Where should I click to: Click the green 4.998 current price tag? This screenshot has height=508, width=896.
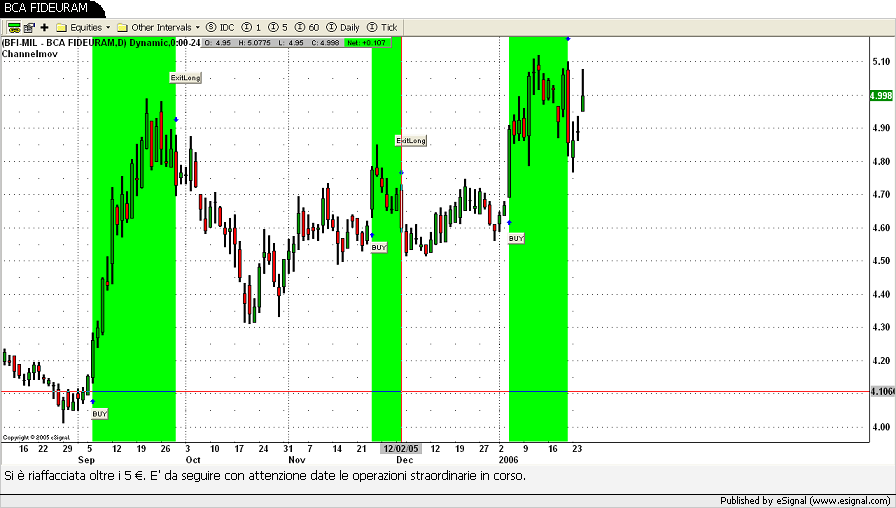(x=881, y=96)
